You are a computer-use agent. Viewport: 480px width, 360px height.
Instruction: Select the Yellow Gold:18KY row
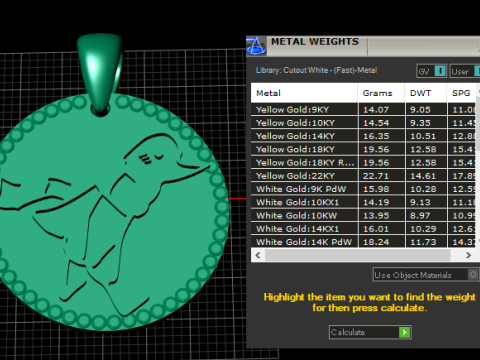click(363, 149)
